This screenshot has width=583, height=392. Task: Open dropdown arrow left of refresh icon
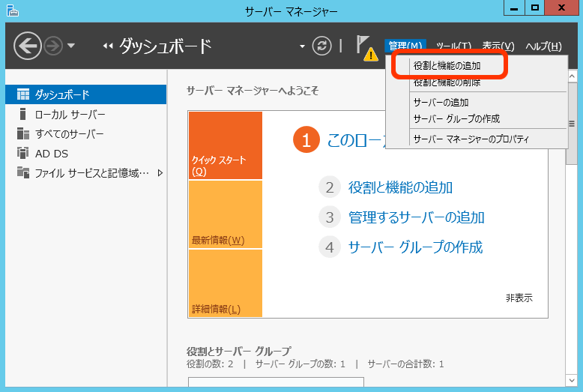[x=302, y=46]
